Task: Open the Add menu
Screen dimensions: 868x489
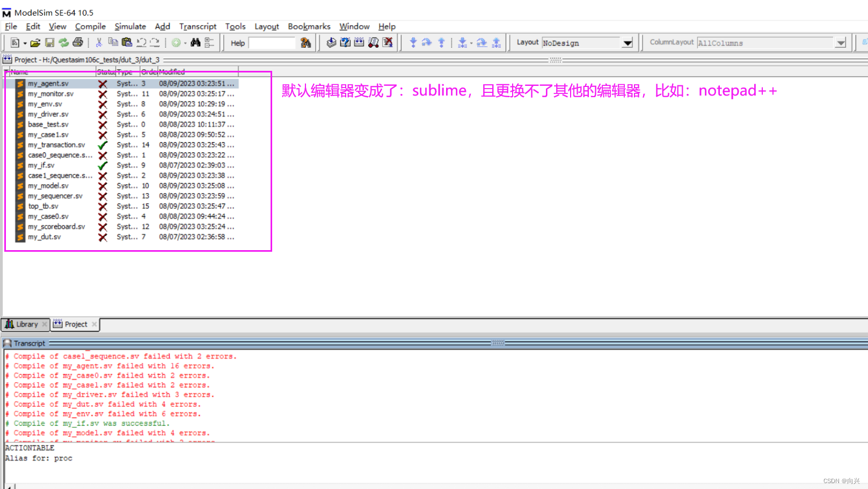Action: 162,26
